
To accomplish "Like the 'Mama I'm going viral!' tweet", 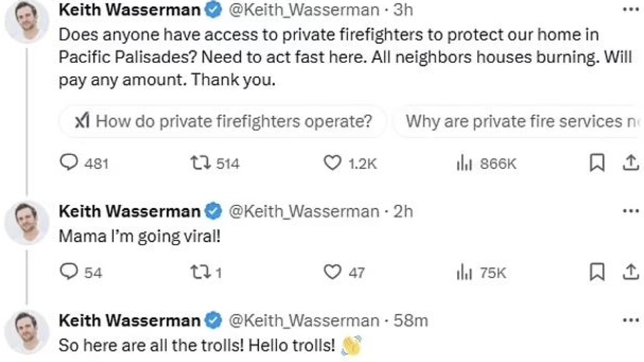I will pyautogui.click(x=333, y=271).
